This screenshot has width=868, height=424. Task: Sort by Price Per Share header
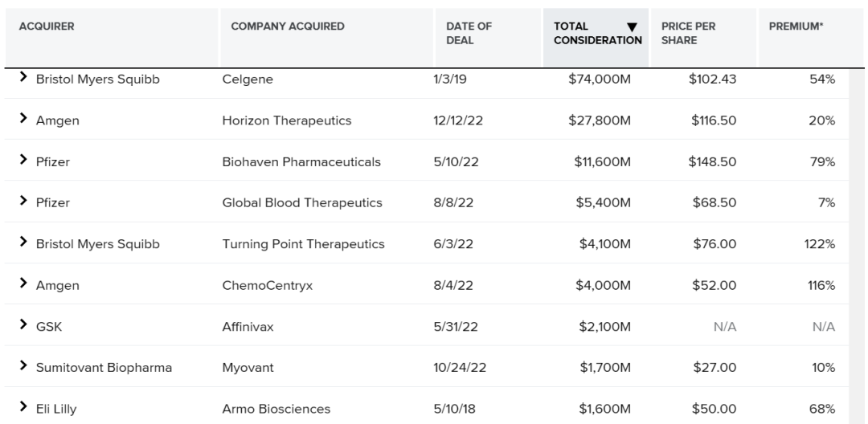[x=688, y=33]
